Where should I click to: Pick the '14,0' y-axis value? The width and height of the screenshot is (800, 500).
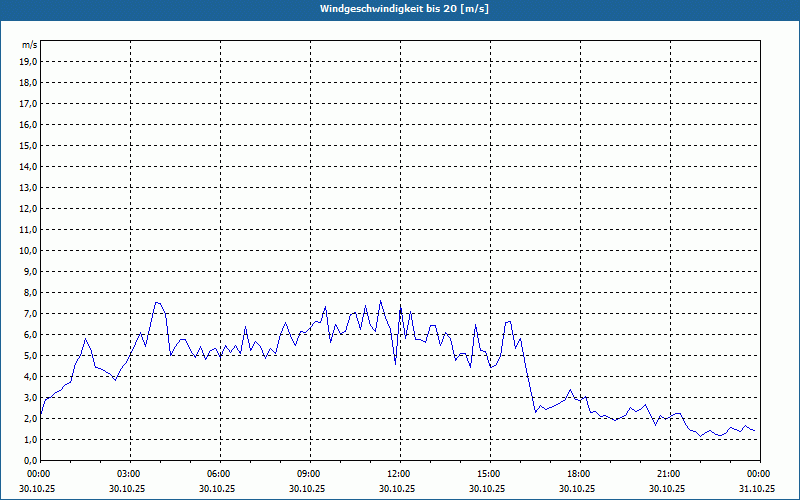click(x=28, y=166)
